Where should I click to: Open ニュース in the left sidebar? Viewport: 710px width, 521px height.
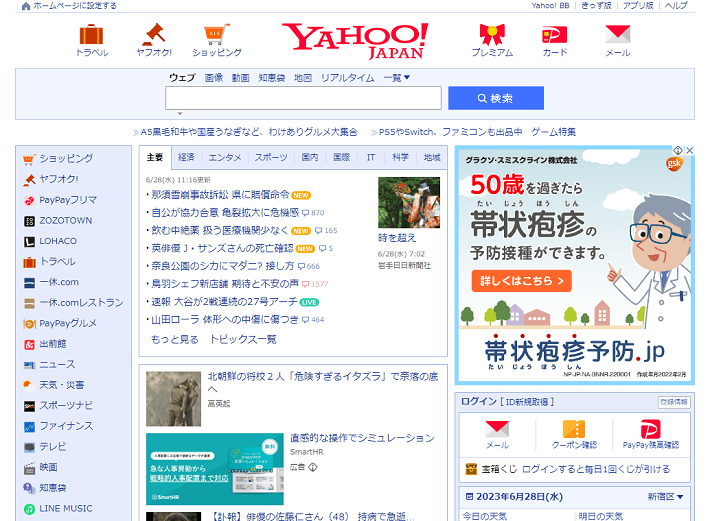58,364
